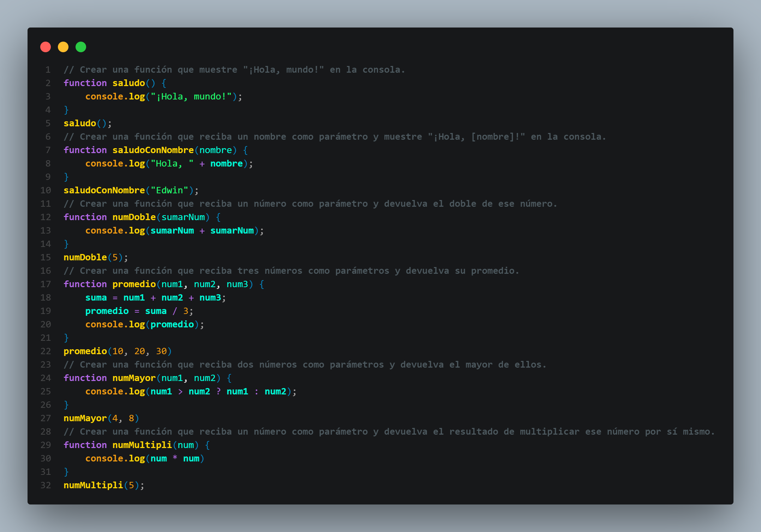Click the asterisk operator on line 30
761x532 pixels.
[175, 458]
